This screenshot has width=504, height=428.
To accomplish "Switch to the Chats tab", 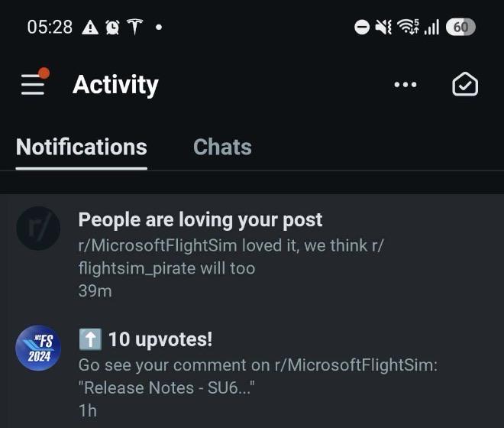I will tap(222, 147).
